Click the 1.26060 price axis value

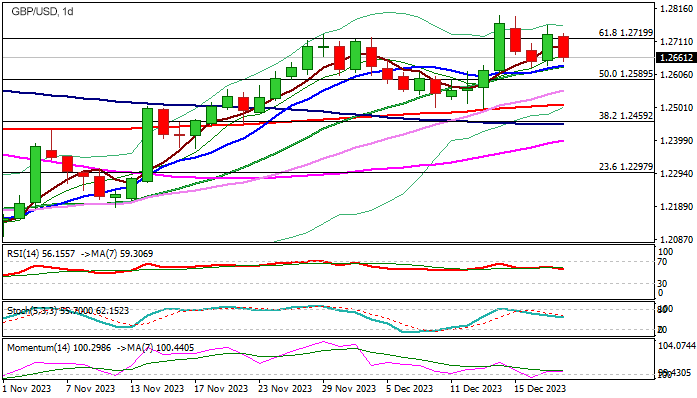677,74
